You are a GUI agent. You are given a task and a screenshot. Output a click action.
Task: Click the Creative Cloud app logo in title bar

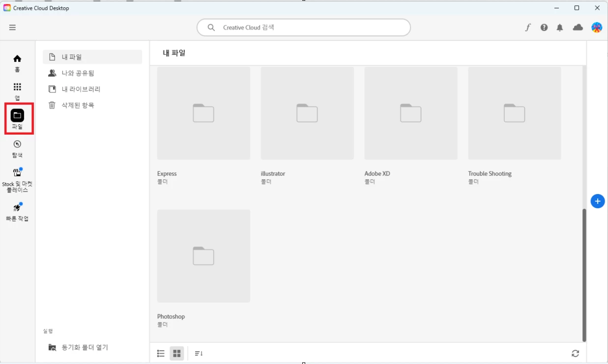click(7, 8)
